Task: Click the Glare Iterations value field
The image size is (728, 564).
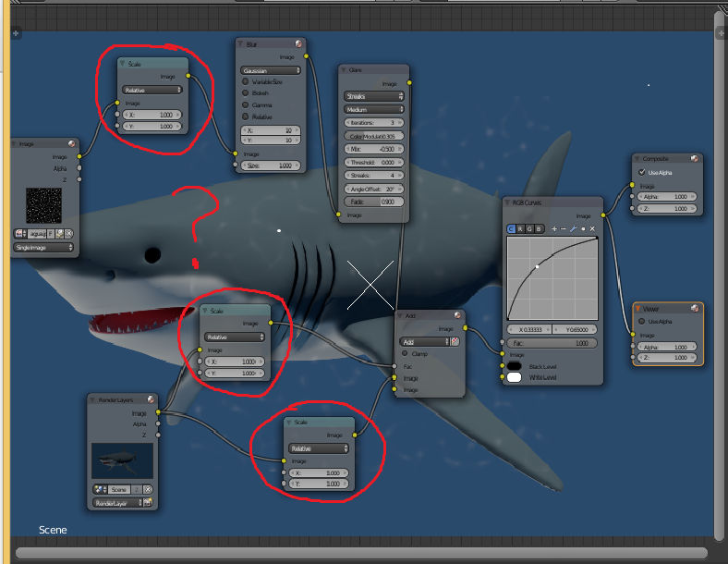Action: [374, 123]
